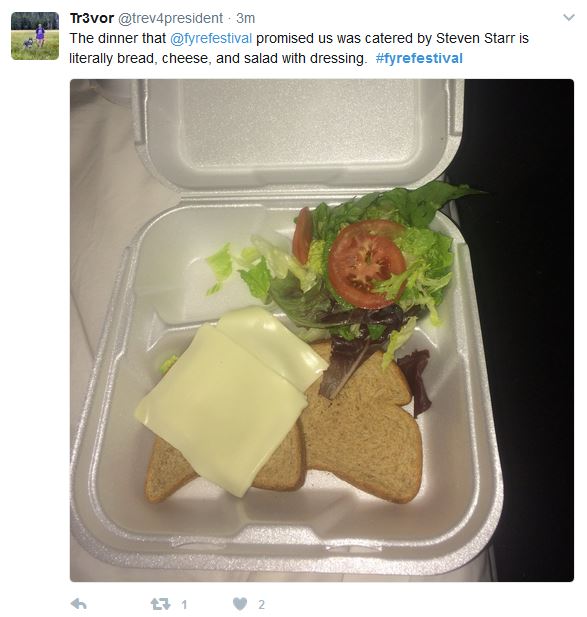This screenshot has height=617, width=587.
Task: Reply to Tr3vor's tweet
Action: coord(78,604)
